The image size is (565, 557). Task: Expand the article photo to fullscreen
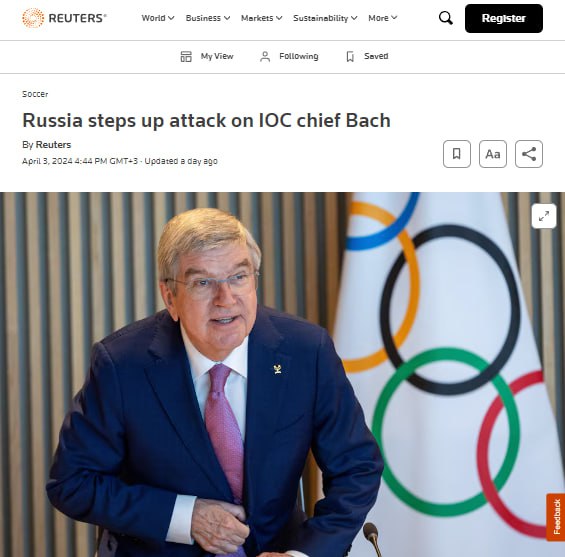click(x=544, y=216)
